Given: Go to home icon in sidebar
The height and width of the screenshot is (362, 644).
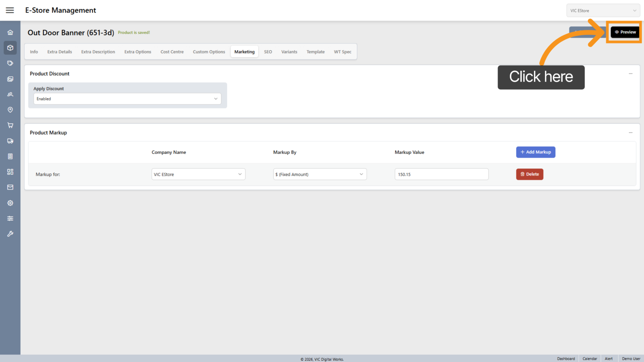Looking at the screenshot, I should [10, 33].
